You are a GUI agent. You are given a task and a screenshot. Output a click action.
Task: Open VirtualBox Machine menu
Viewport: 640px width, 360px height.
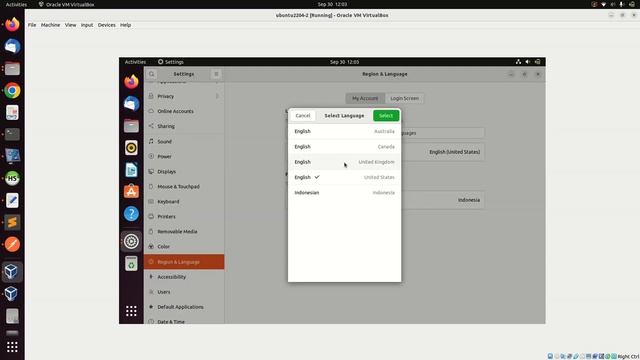pos(50,25)
